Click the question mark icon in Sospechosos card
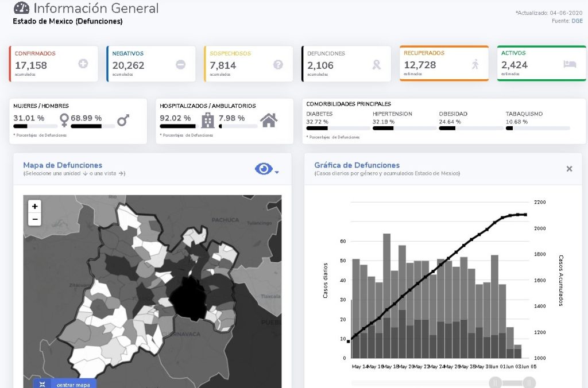This screenshot has width=588, height=388. 278,64
